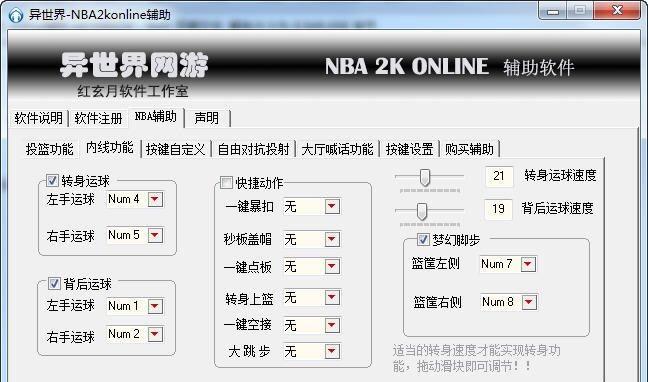The height and width of the screenshot is (382, 648).
Task: Expand the 秒板盖帽 dropdown
Action: tap(332, 239)
